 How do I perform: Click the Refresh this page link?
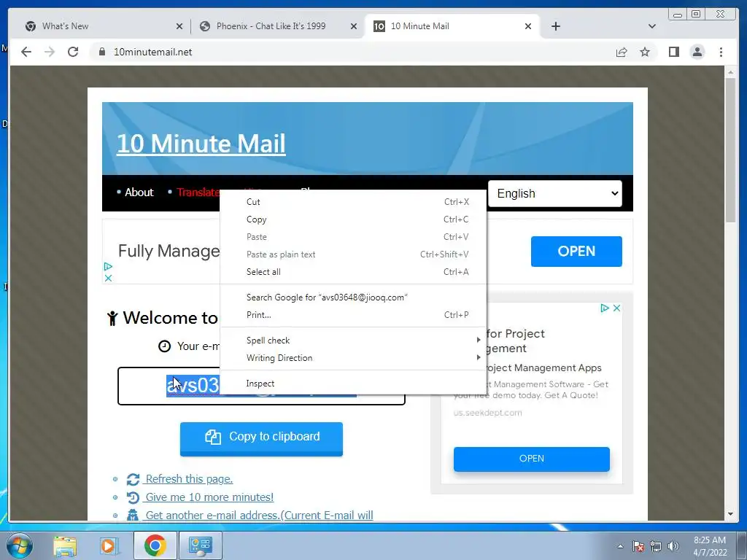(x=189, y=479)
